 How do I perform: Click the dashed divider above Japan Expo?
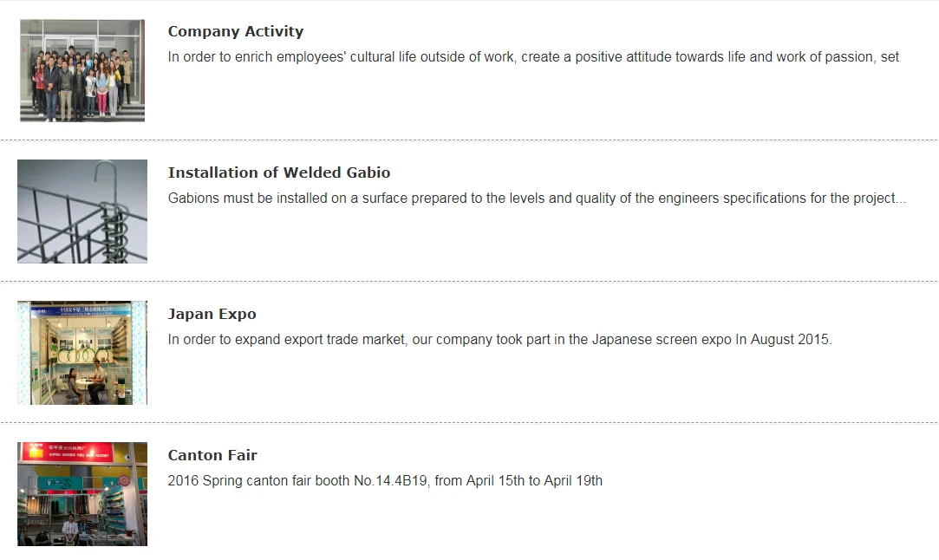click(468, 281)
